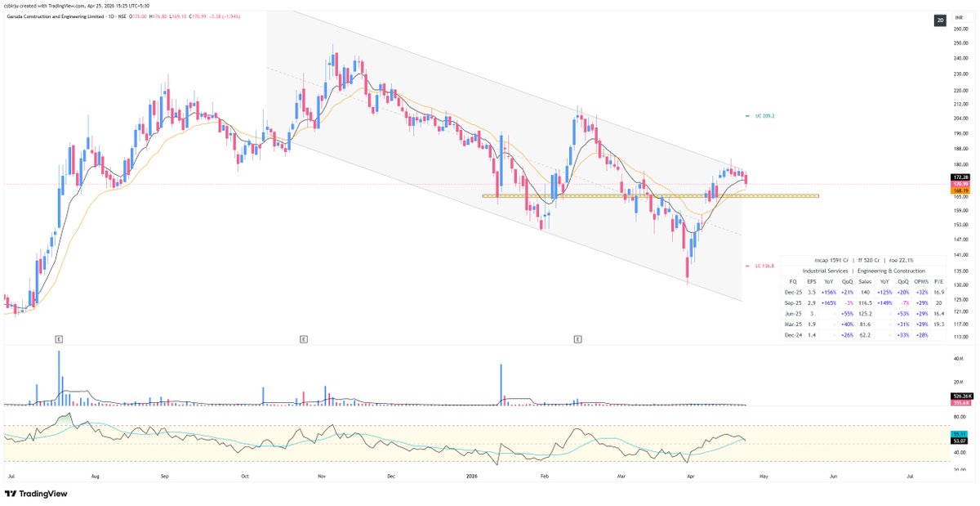Click the Industrial Services sector label

825,271
